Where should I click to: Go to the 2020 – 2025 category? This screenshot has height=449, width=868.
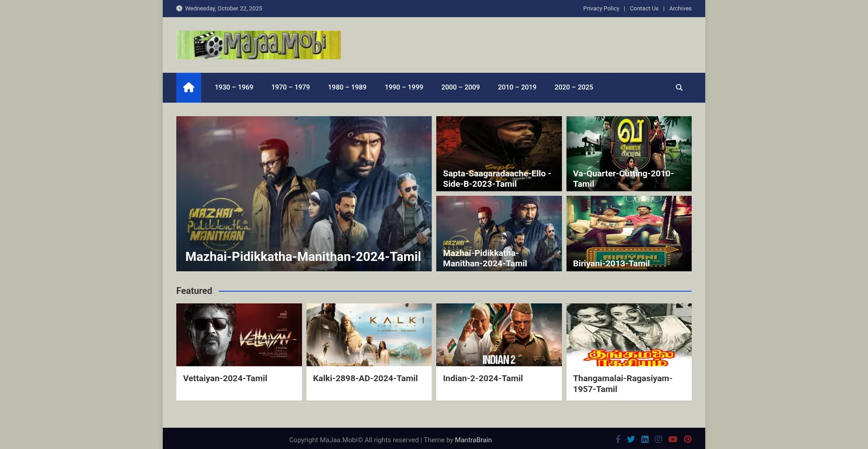(x=574, y=87)
